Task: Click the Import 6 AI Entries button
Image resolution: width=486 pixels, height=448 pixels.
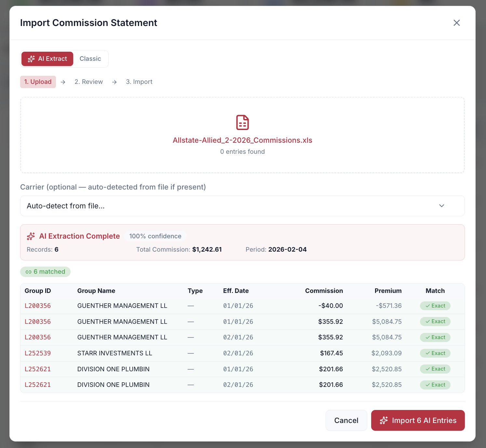Action: click(x=418, y=420)
